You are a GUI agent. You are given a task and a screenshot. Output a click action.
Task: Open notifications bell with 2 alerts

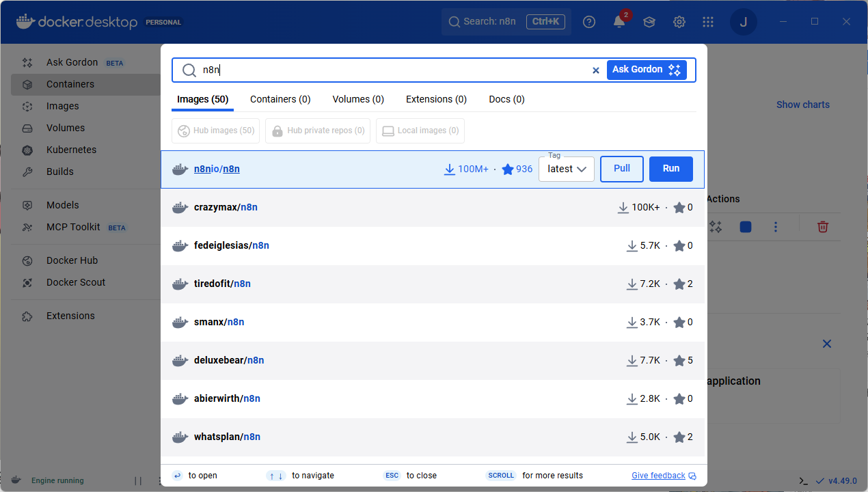(x=619, y=22)
